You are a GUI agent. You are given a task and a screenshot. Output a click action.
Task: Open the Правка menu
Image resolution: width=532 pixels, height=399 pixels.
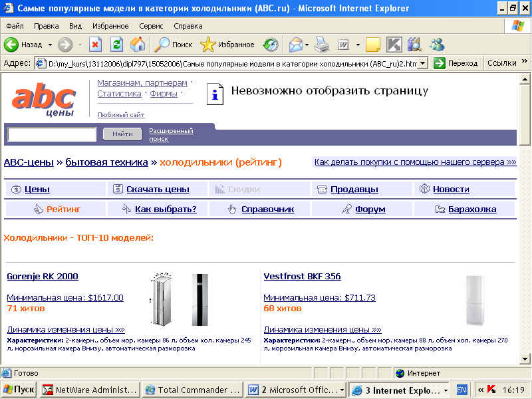[47, 26]
